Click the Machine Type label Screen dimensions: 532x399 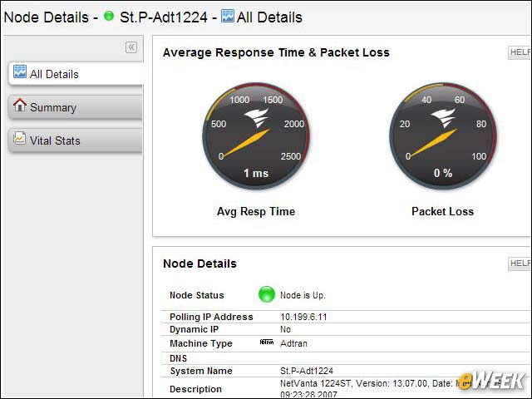click(201, 343)
